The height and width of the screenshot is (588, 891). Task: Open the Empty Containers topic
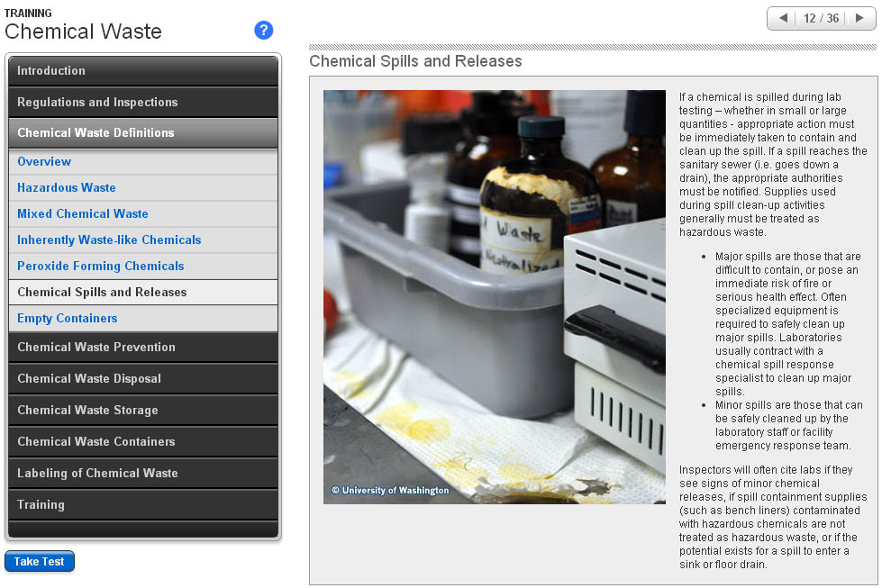click(x=68, y=319)
